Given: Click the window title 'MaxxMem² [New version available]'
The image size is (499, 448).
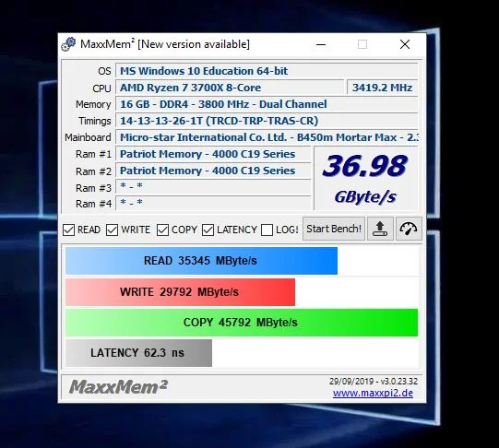Looking at the screenshot, I should (165, 44).
